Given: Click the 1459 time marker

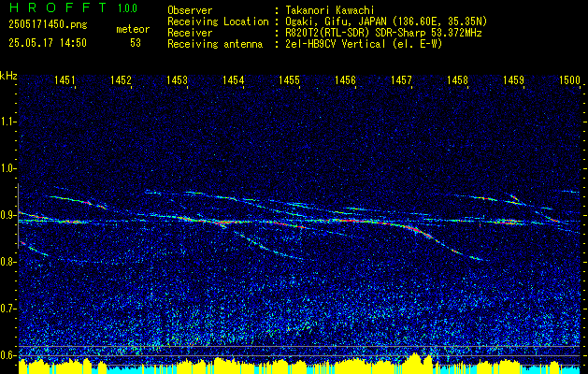Looking at the screenshot, I should [514, 79].
